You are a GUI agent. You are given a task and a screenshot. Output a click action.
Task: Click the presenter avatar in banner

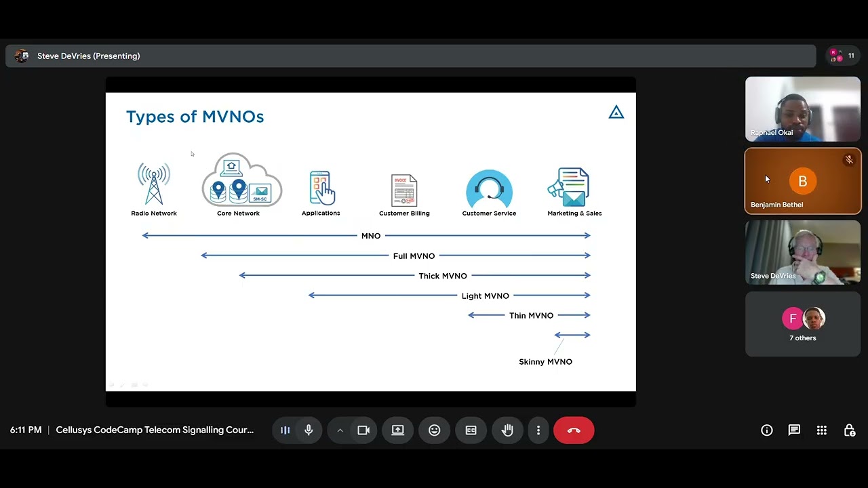coord(22,56)
